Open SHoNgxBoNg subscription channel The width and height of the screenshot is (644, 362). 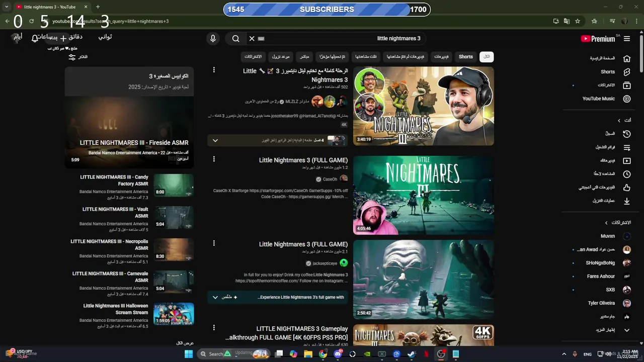click(600, 263)
